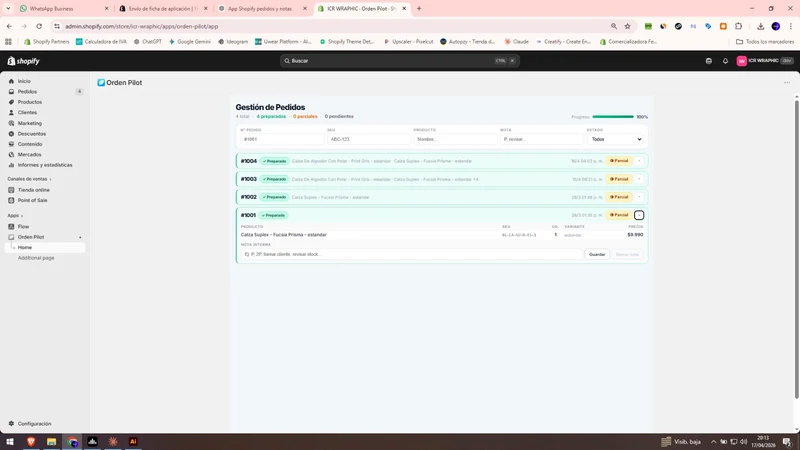Open Windows Start menu
Image resolution: width=800 pixels, height=450 pixels.
10,442
